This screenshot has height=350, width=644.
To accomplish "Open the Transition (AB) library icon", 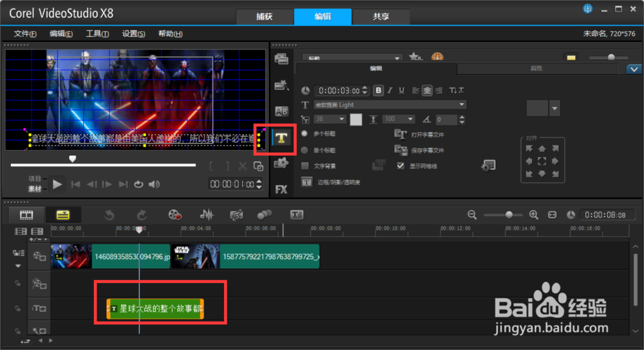I will [x=281, y=111].
